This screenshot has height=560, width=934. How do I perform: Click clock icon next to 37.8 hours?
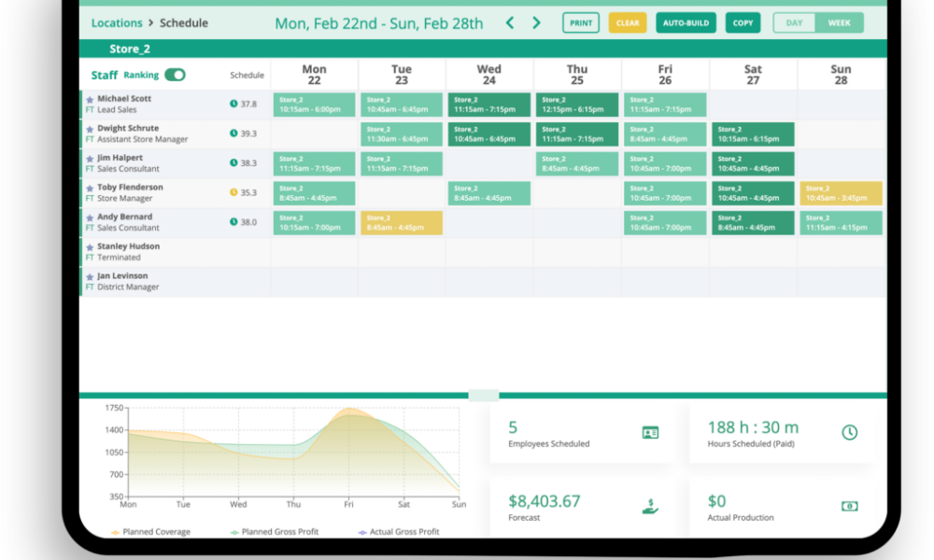point(233,104)
